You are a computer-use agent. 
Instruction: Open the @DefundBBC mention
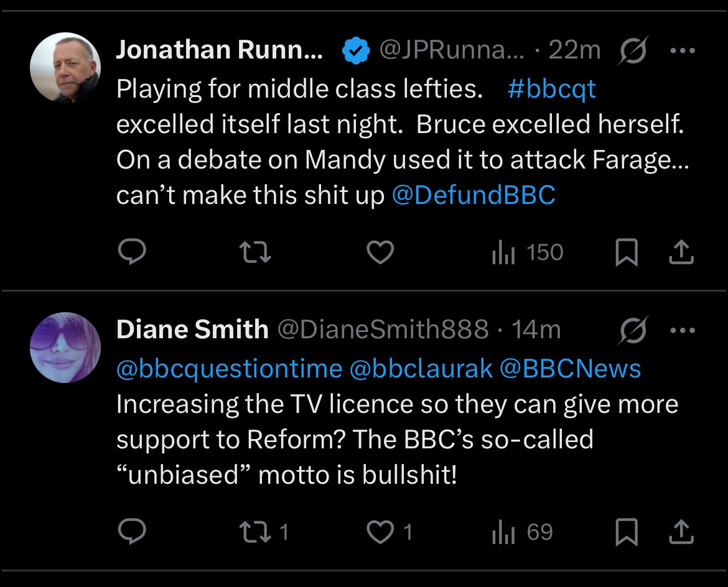(x=473, y=195)
